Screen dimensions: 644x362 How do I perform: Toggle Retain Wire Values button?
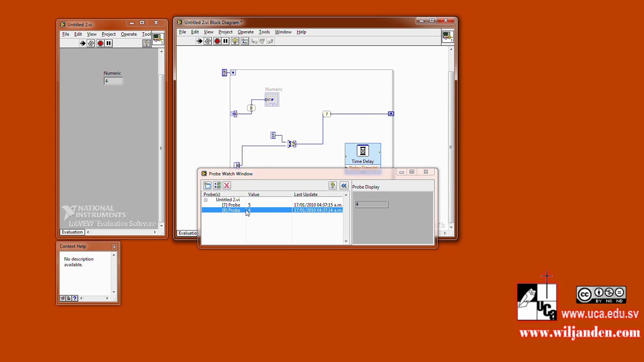coord(245,41)
